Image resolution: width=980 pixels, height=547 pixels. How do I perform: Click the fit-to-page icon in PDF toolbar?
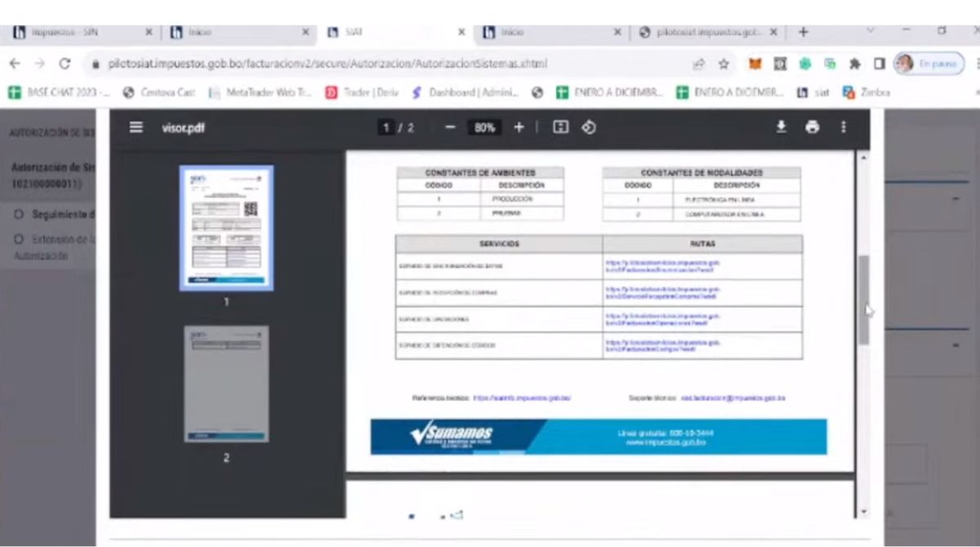click(560, 127)
